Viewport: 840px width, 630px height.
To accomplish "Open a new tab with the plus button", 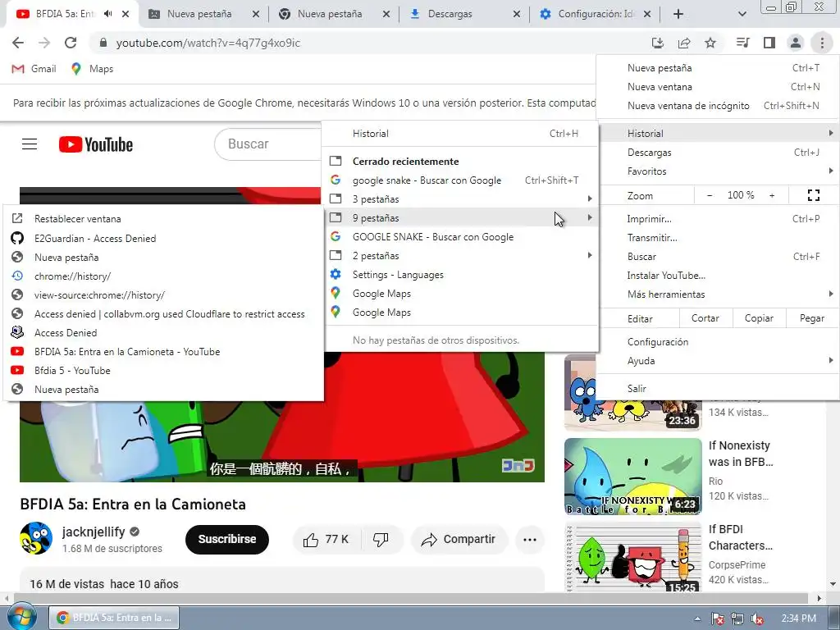I will click(x=678, y=14).
